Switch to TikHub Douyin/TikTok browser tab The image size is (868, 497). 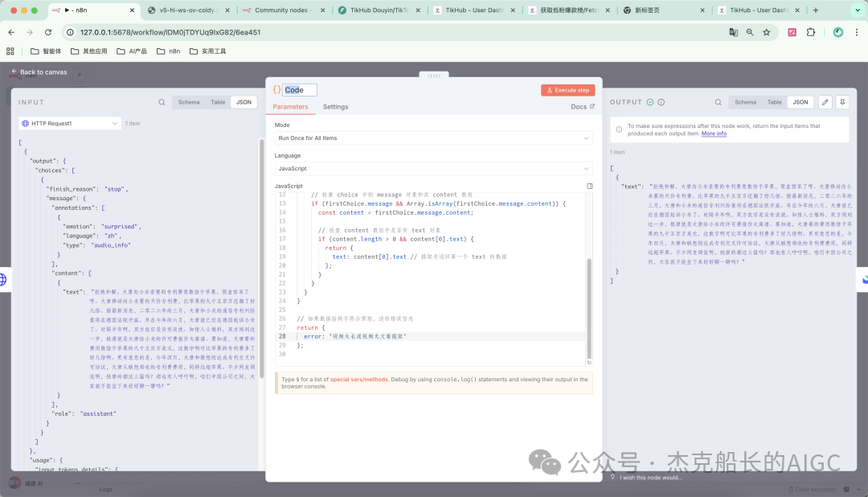(379, 10)
